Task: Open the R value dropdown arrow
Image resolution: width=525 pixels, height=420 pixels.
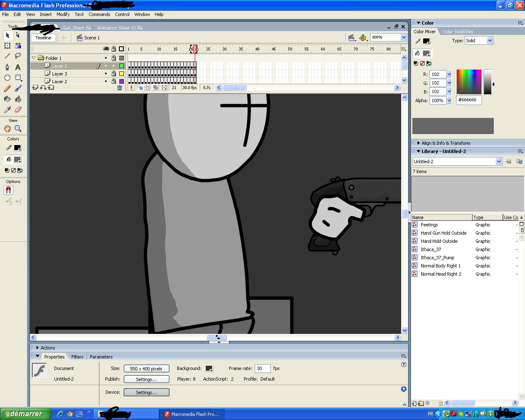Action: click(449, 74)
